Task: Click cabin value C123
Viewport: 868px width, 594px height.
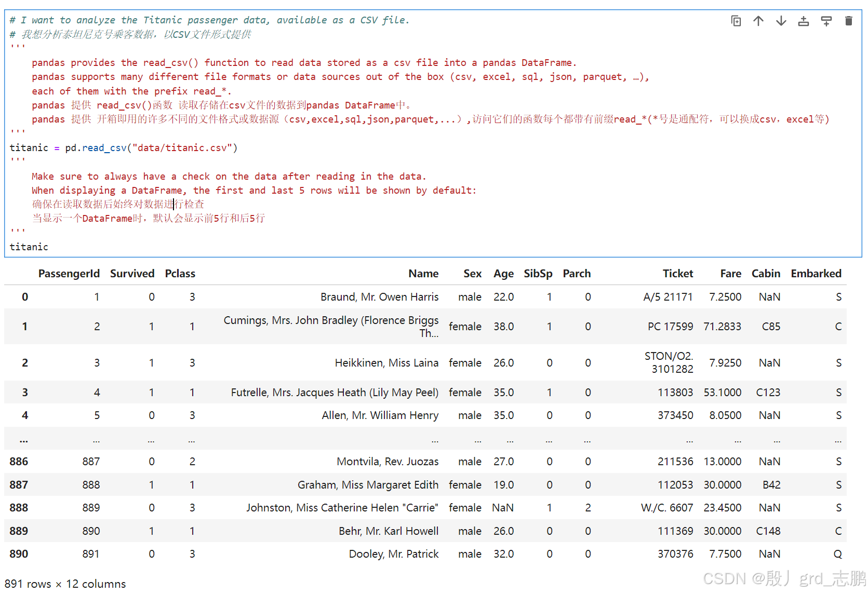Action: (x=768, y=393)
